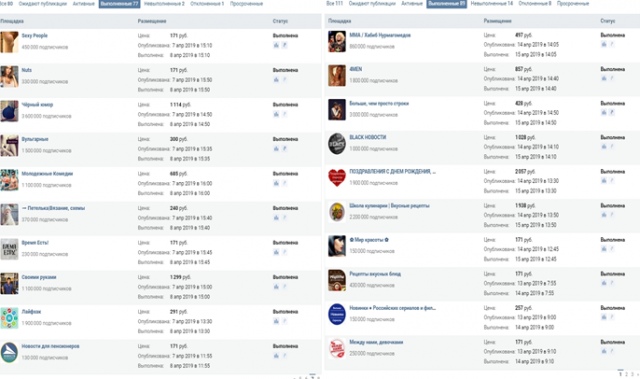
Task: Click the thumbs-up icon for Чёрный юмор
Action: [x=276, y=114]
